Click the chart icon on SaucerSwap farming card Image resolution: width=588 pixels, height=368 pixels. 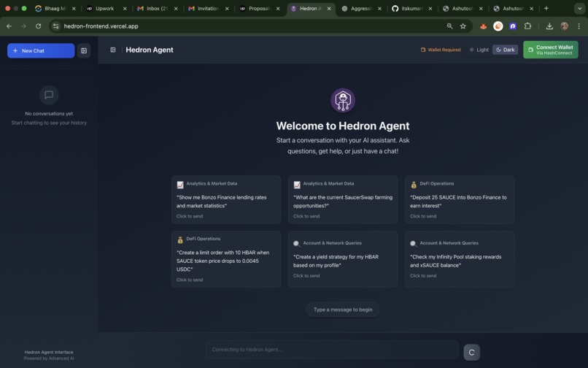(x=297, y=185)
